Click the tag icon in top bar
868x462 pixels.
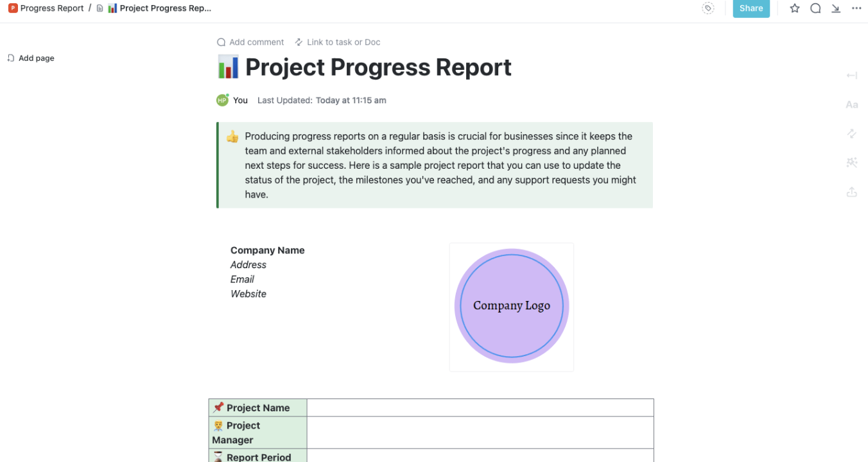(708, 8)
